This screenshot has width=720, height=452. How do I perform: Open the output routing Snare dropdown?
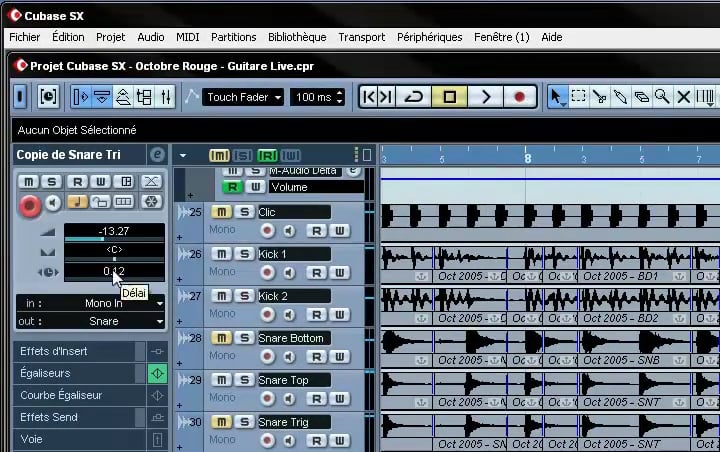[x=90, y=321]
